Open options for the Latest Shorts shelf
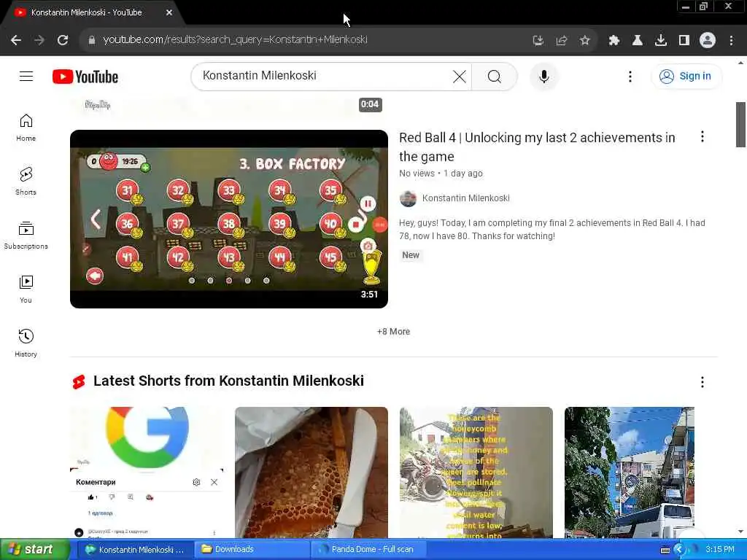 point(703,382)
